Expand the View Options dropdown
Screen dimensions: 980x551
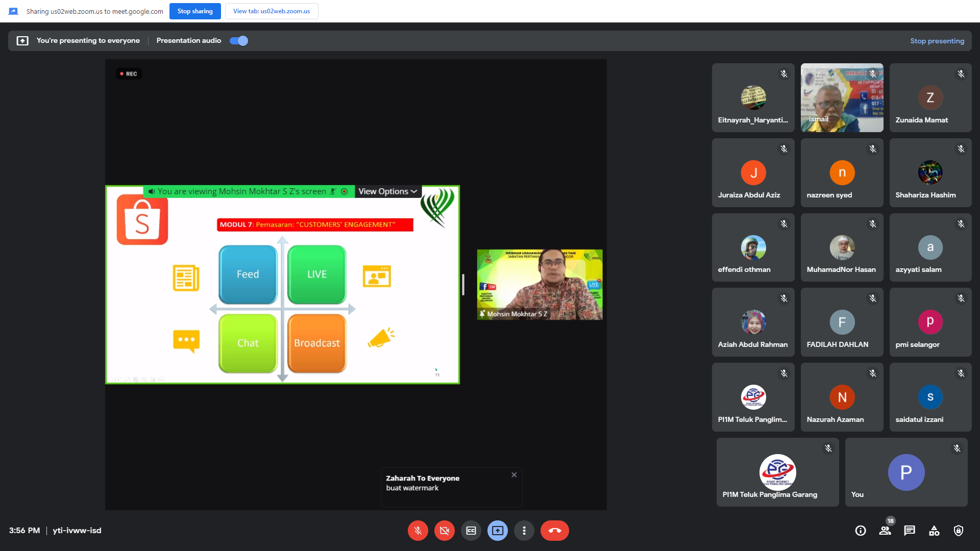(x=388, y=191)
